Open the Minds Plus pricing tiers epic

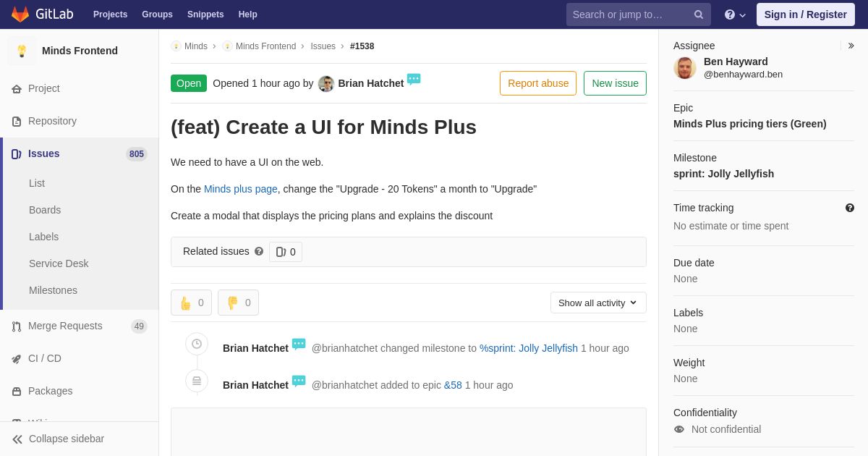[x=749, y=124]
